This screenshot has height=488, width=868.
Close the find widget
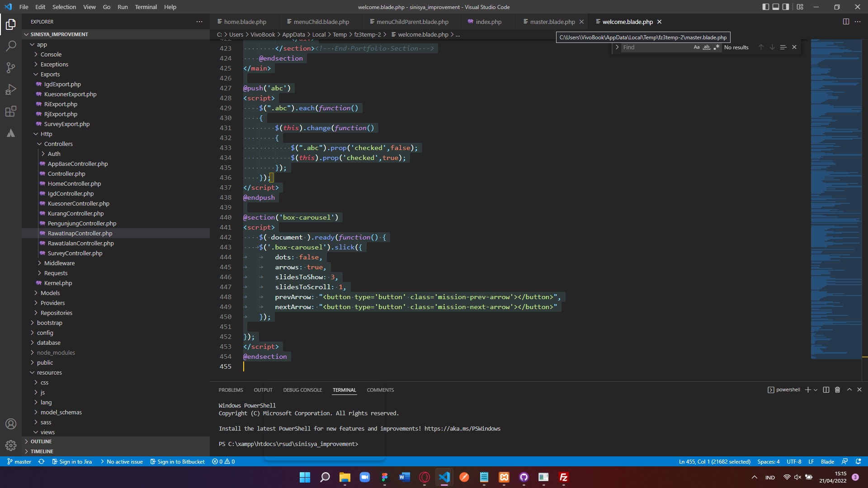(794, 47)
